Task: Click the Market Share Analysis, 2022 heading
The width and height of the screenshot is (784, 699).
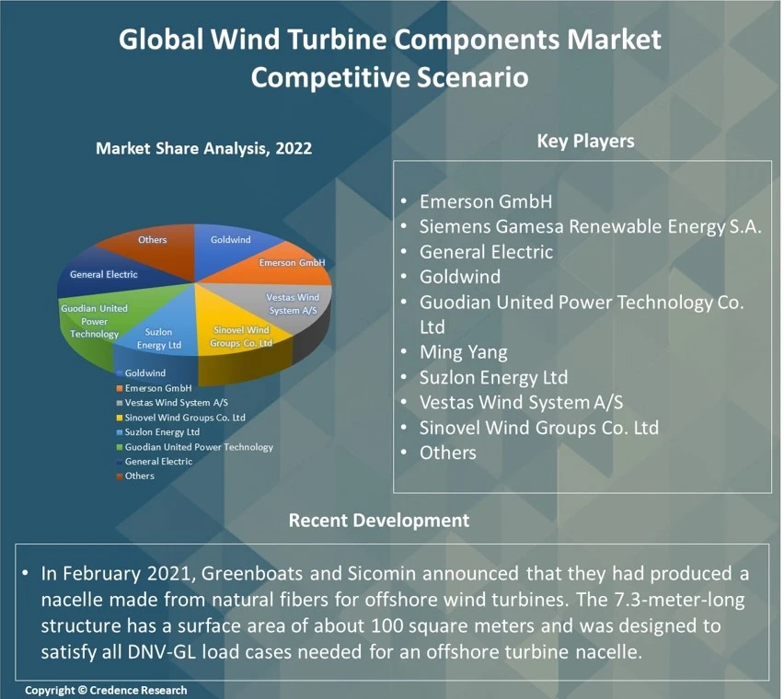Action: click(203, 148)
